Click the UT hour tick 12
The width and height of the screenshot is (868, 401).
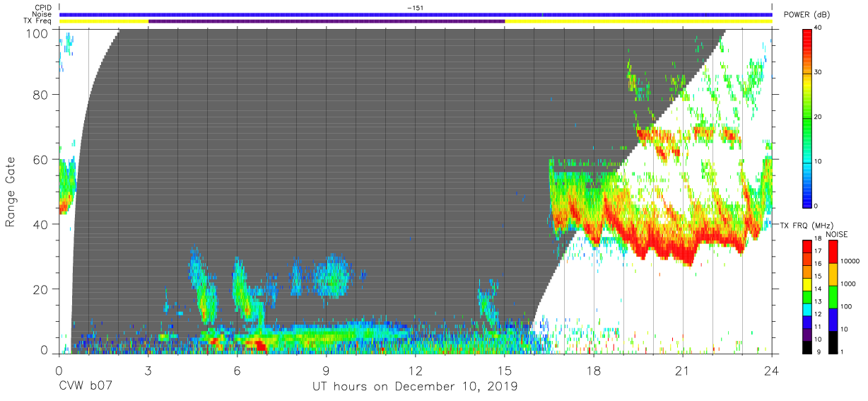tap(416, 370)
